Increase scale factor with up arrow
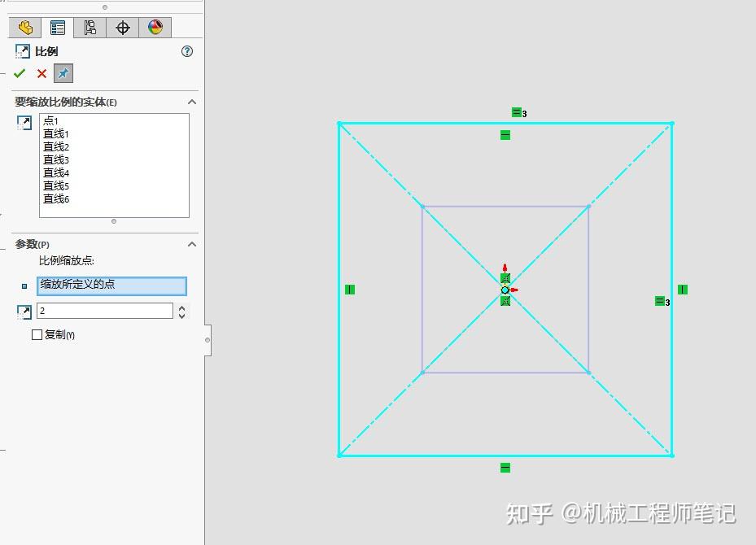The height and width of the screenshot is (545, 756). click(x=181, y=308)
